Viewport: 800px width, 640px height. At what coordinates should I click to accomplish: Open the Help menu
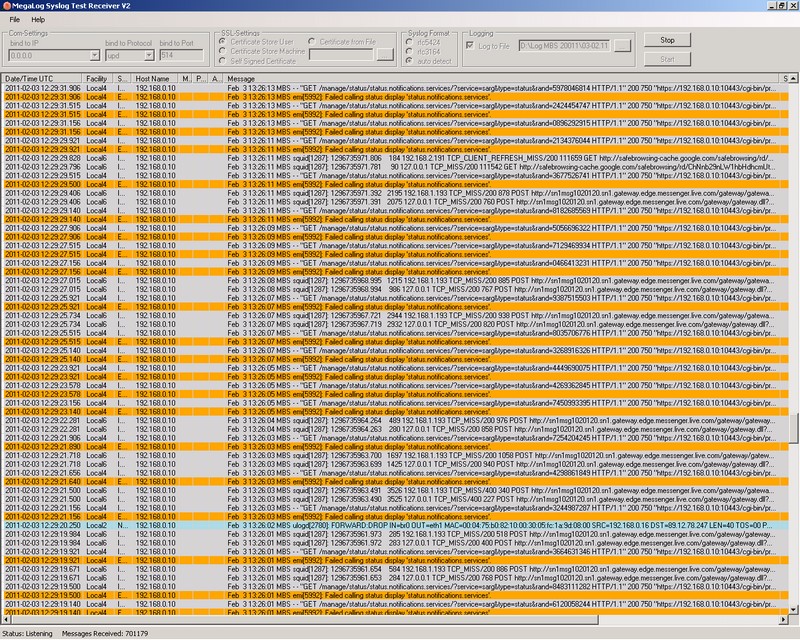point(38,19)
